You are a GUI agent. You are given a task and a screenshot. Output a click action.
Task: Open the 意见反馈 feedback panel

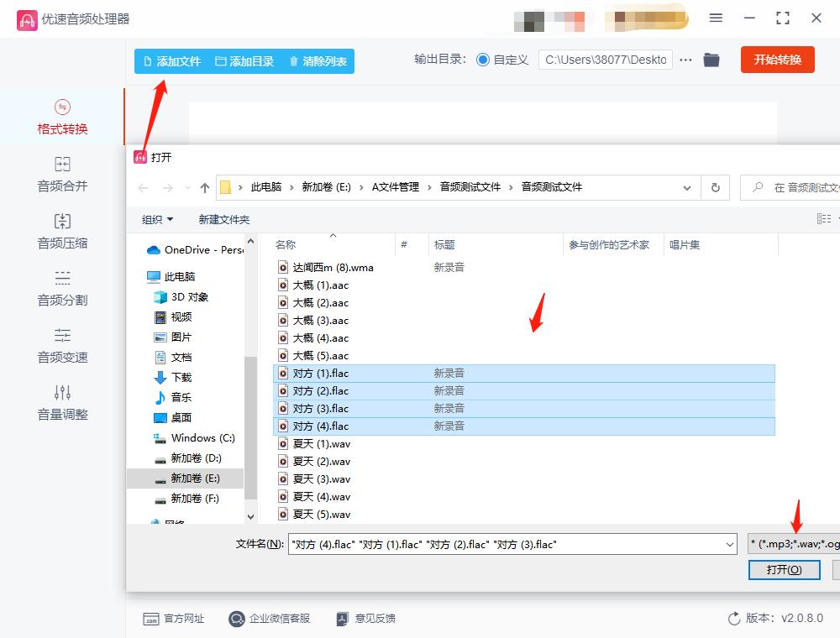[x=365, y=619]
